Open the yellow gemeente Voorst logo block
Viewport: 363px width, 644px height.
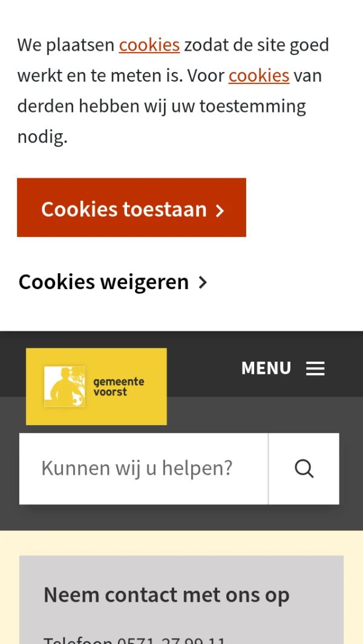(96, 386)
